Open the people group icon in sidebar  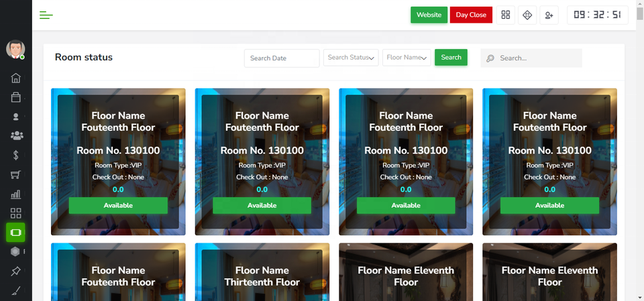pyautogui.click(x=17, y=135)
